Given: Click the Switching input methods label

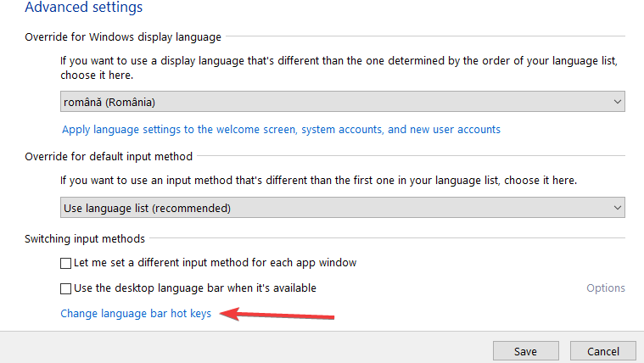Looking at the screenshot, I should tap(85, 238).
